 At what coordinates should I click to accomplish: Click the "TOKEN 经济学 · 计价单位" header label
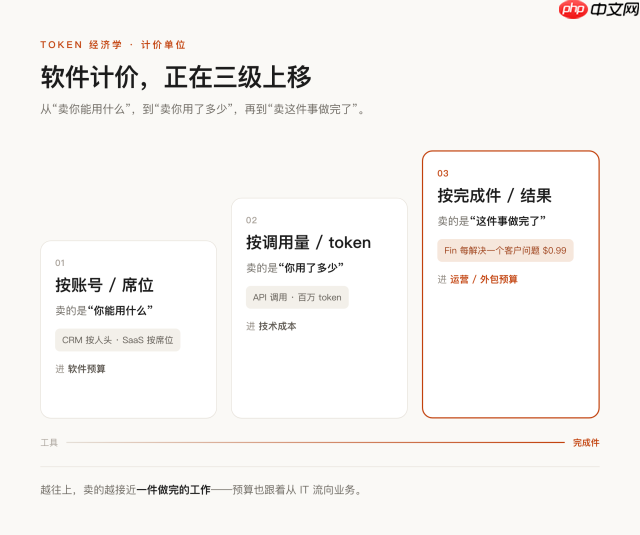click(x=113, y=44)
